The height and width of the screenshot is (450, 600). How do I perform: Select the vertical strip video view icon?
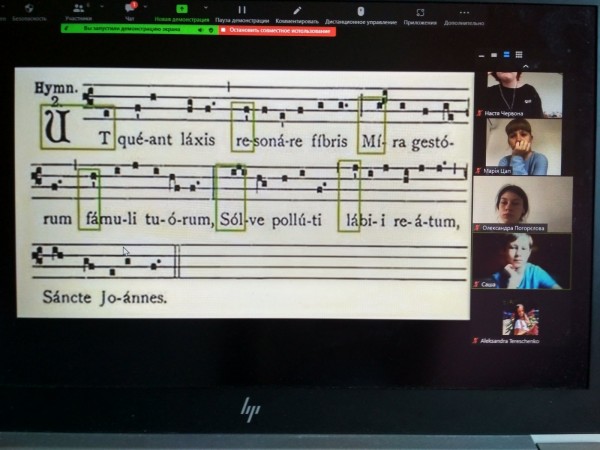(507, 55)
